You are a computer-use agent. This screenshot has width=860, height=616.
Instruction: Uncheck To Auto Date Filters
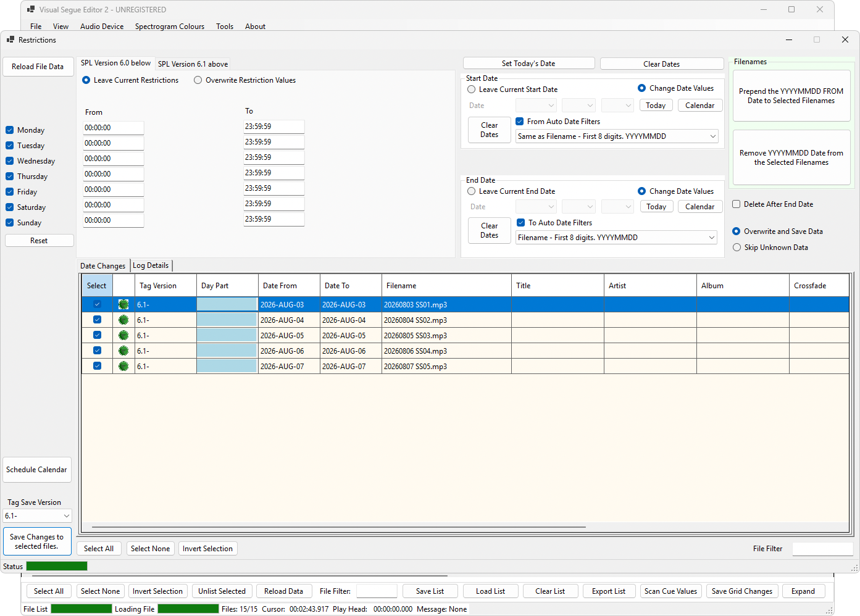tap(521, 223)
